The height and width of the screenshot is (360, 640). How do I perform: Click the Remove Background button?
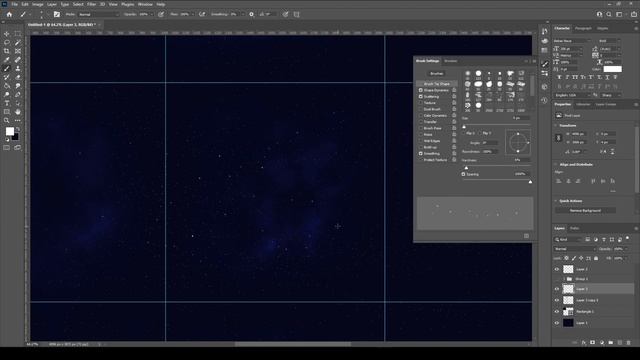pos(585,211)
